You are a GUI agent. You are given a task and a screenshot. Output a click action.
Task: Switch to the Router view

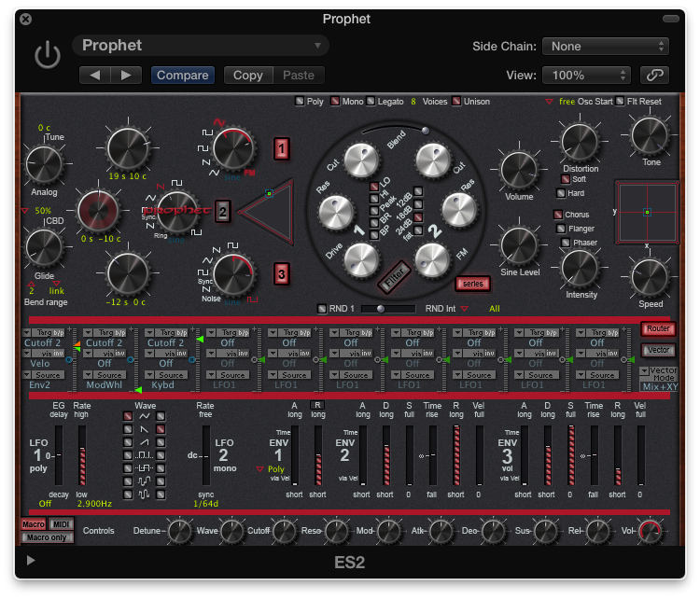click(658, 328)
